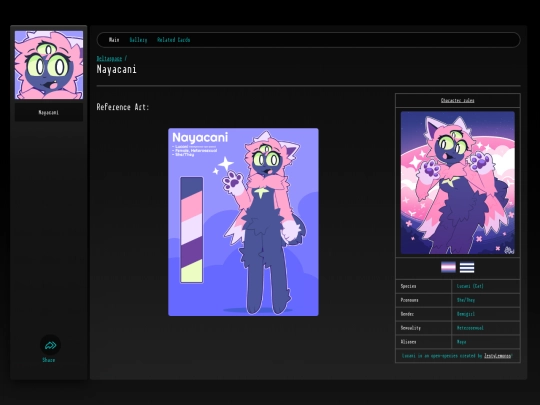Click the Share arrow icon

(x=50, y=345)
